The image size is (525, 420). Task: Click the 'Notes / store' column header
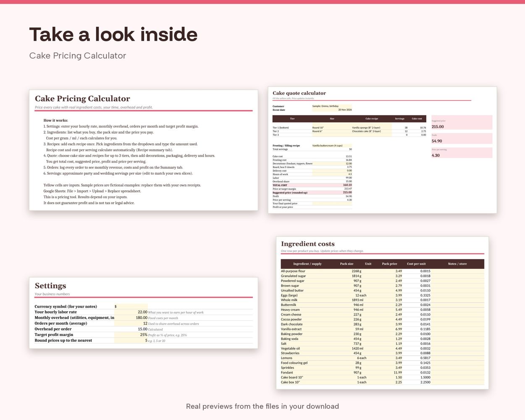click(x=457, y=264)
